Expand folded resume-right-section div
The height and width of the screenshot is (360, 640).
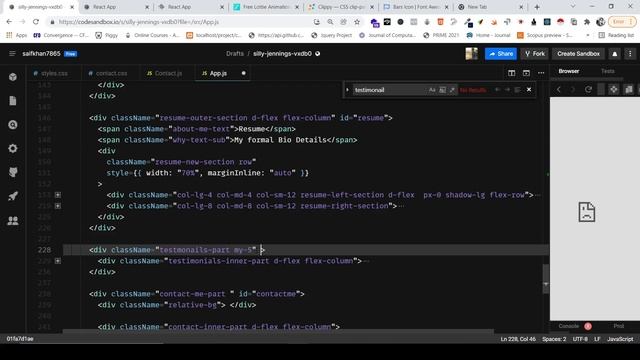point(58,206)
